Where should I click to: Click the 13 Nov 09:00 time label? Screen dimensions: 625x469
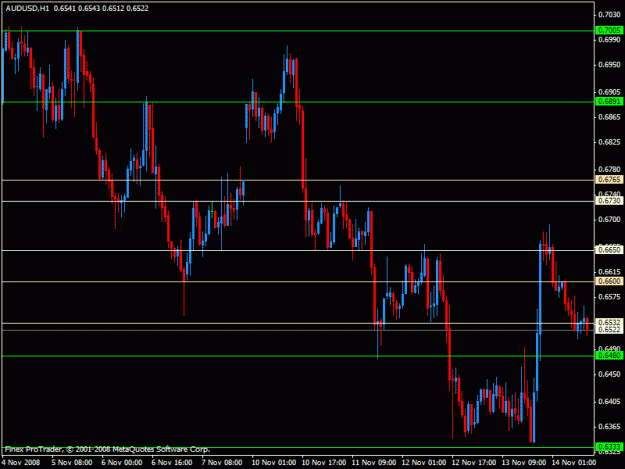[x=524, y=462]
